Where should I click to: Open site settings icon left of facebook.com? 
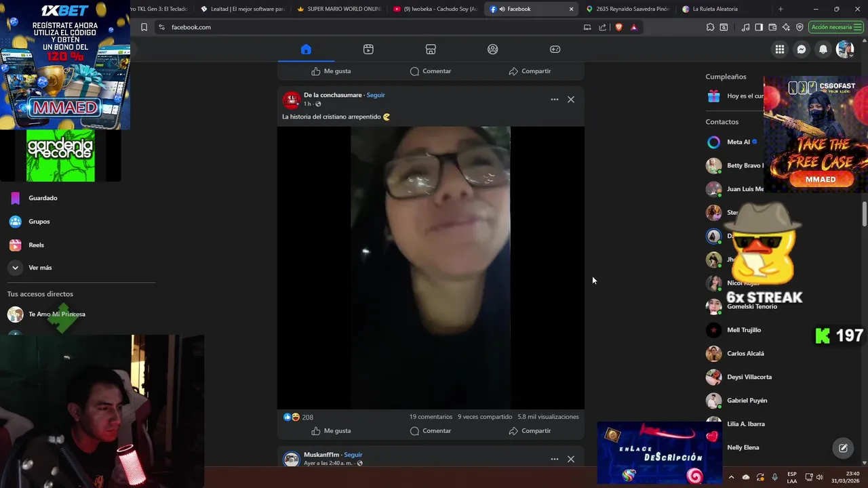pos(161,27)
